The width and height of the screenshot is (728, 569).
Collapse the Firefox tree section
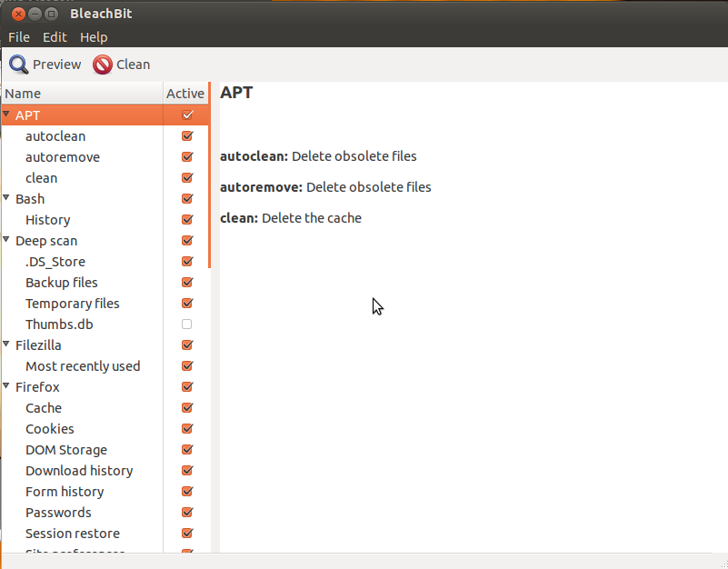point(7,386)
